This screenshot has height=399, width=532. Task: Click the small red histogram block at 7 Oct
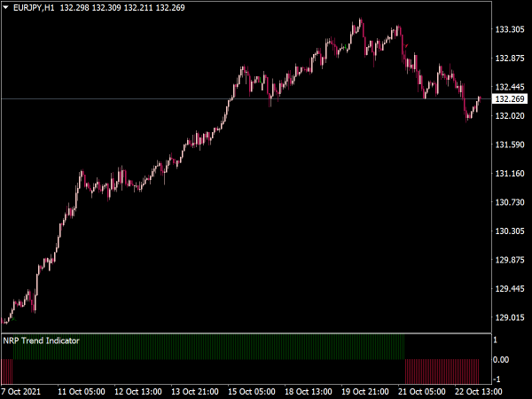pyautogui.click(x=7, y=372)
